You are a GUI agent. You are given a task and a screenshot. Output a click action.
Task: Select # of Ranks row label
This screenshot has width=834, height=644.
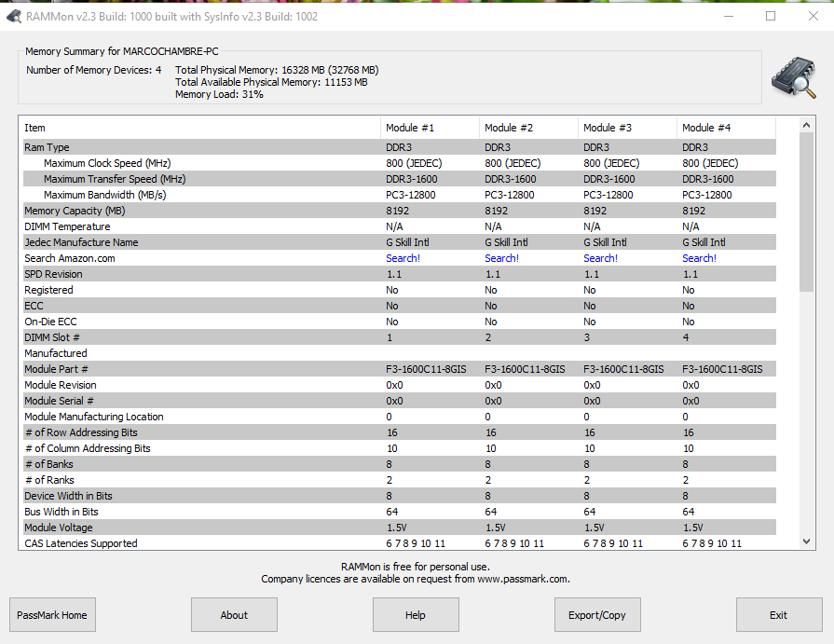[49, 480]
